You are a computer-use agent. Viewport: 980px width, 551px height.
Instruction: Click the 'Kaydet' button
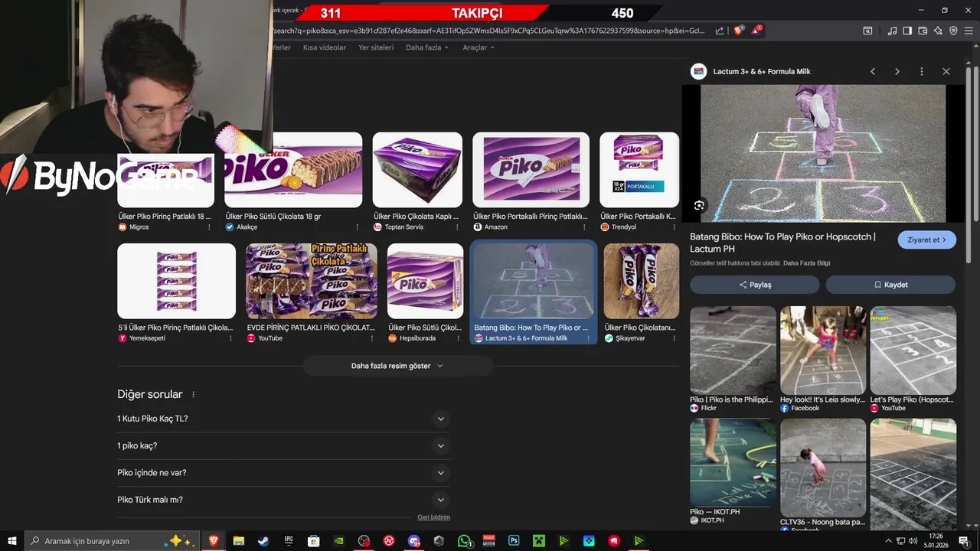click(890, 285)
